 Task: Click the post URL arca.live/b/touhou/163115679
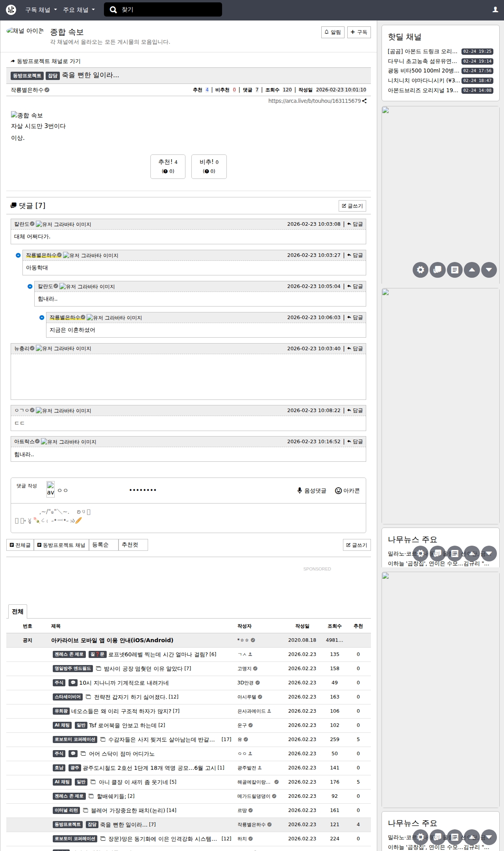pos(315,101)
